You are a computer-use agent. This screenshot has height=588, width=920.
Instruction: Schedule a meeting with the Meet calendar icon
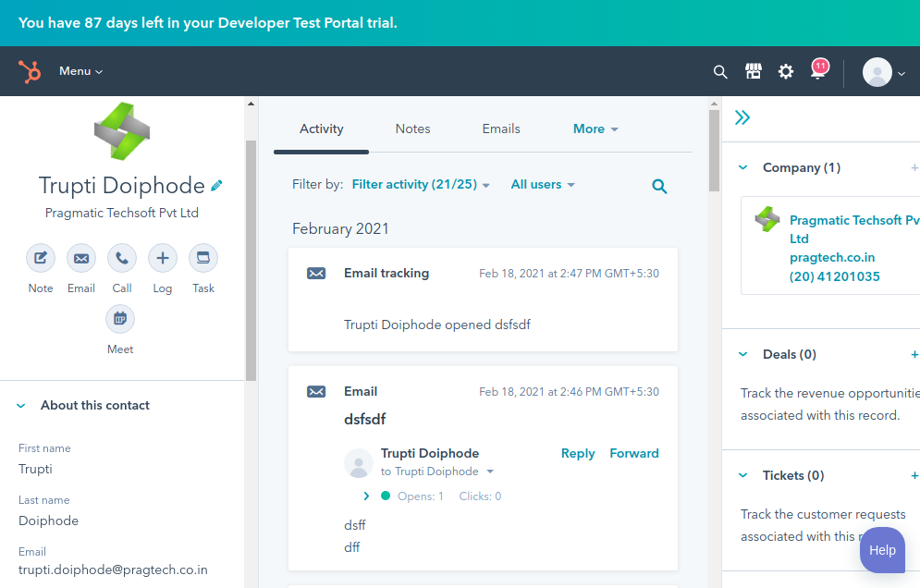tap(120, 319)
